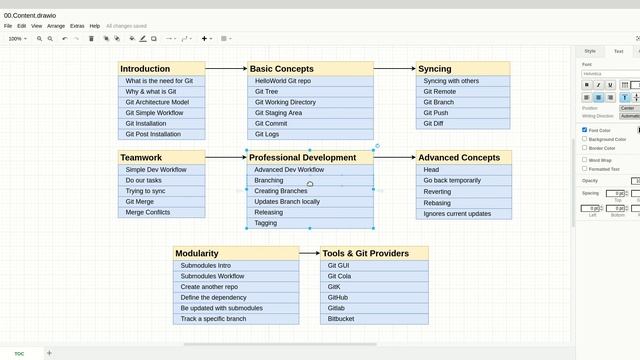640x360 pixels.
Task: Open the Position dropdown showing Center
Action: (x=629, y=108)
